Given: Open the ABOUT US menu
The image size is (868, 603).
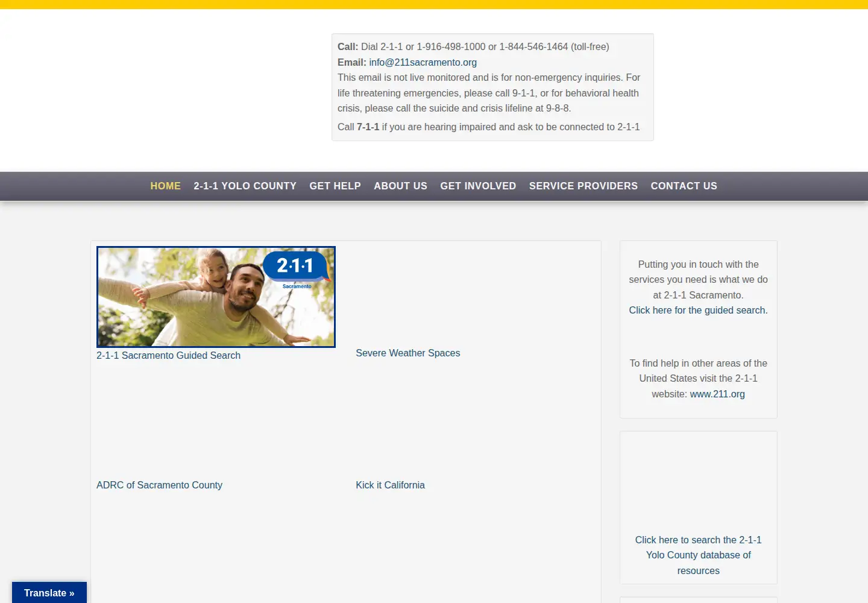Looking at the screenshot, I should pyautogui.click(x=400, y=186).
